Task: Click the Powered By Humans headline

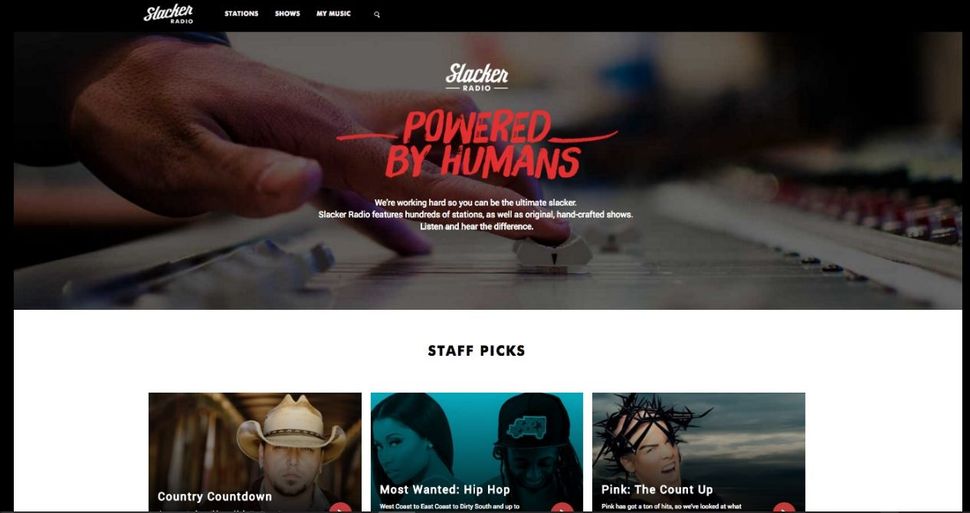Action: click(477, 144)
